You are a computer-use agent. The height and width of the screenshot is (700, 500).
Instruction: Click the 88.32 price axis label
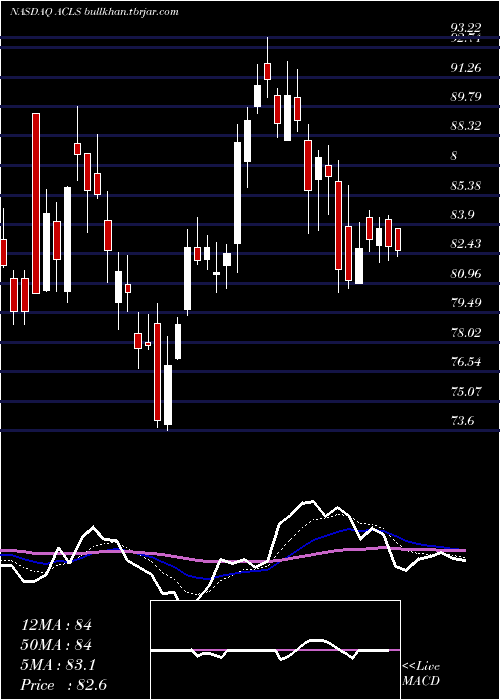pos(466,126)
